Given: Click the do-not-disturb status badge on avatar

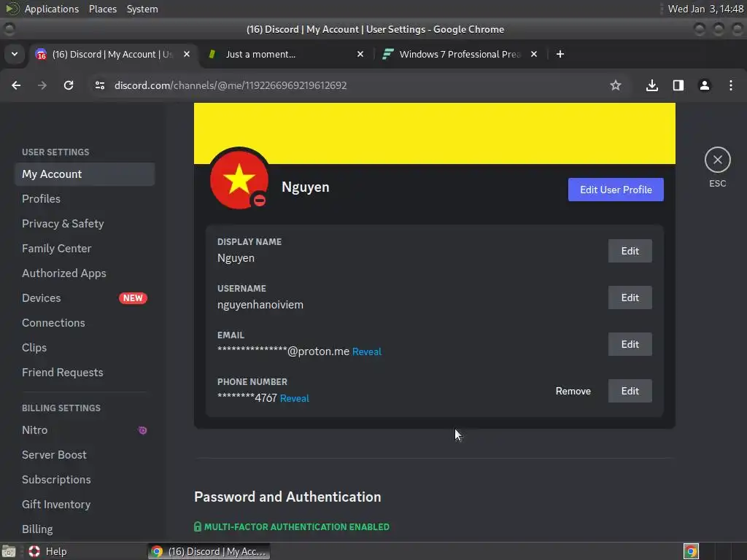Looking at the screenshot, I should 260,201.
